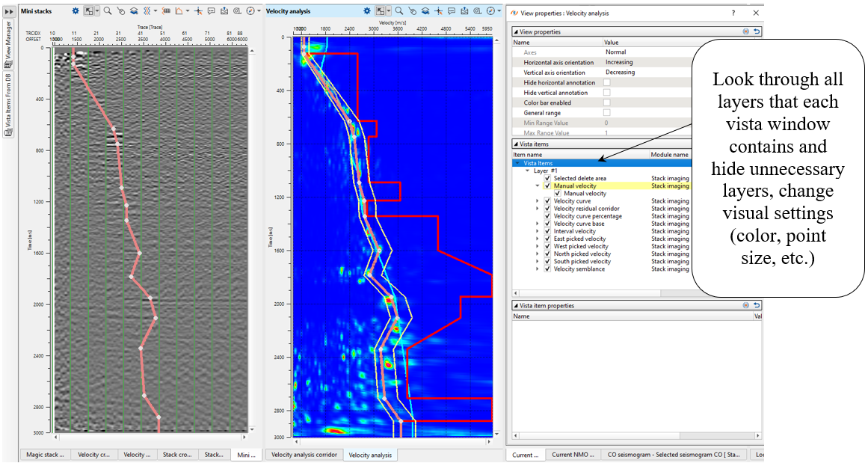868x466 pixels.
Task: Switch to Velocity analysis corridor tab
Action: click(x=304, y=455)
